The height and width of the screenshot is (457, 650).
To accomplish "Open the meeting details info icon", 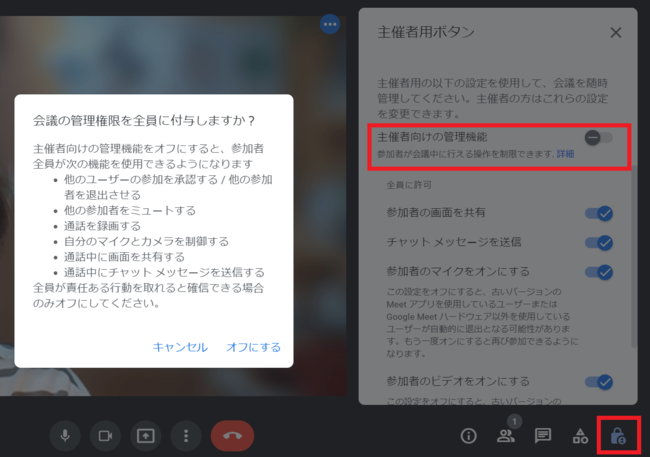I will point(468,436).
